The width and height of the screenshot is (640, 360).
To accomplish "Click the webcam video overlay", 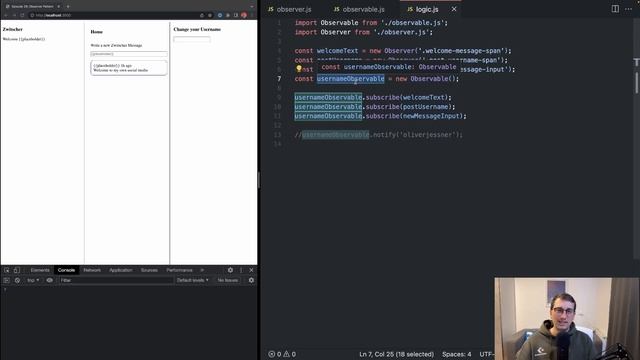I will pos(567,319).
